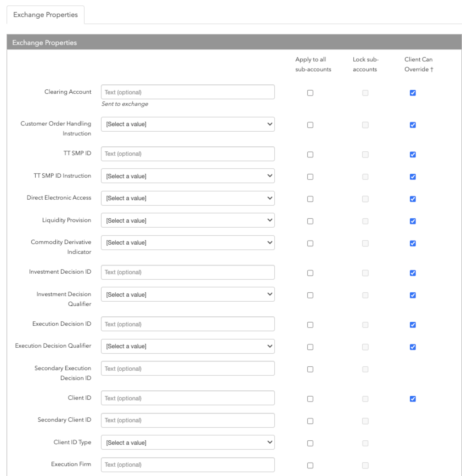Switch to the Exchange Properties tab
Screen dimensions: 462x476
[45, 15]
